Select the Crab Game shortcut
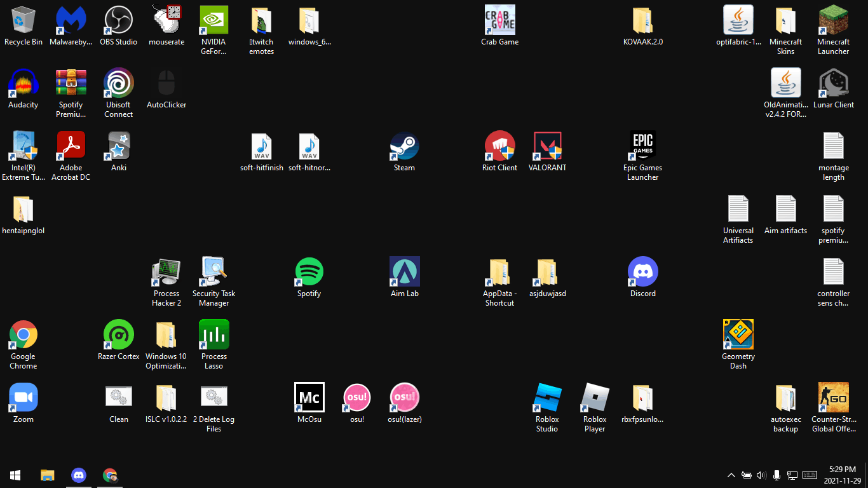 click(500, 20)
